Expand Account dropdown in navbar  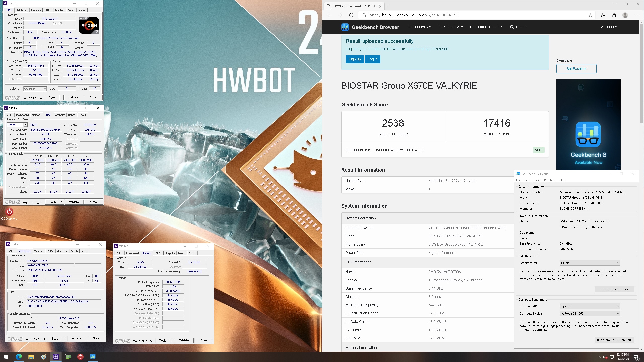[609, 27]
